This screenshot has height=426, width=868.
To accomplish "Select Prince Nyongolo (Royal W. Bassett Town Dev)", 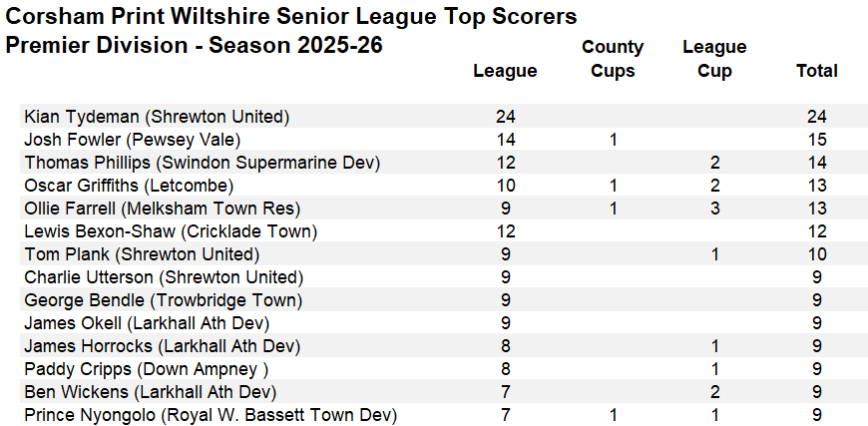I will click(211, 415).
